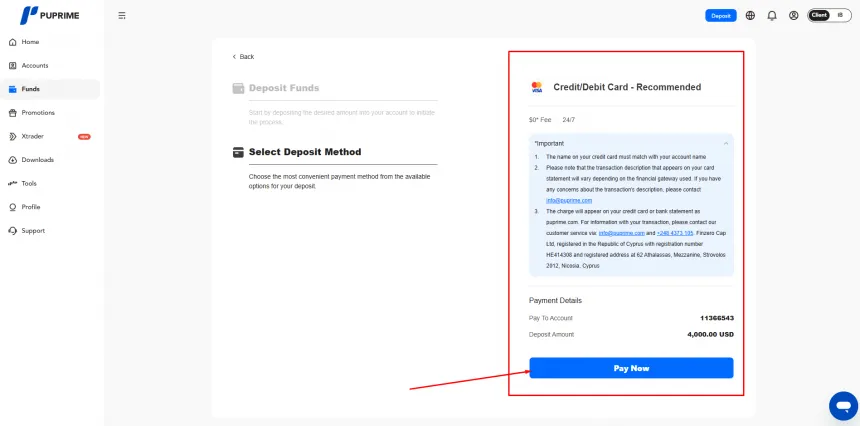The width and height of the screenshot is (860, 426).
Task: Go to Promotions in the sidebar
Action: pyautogui.click(x=38, y=113)
